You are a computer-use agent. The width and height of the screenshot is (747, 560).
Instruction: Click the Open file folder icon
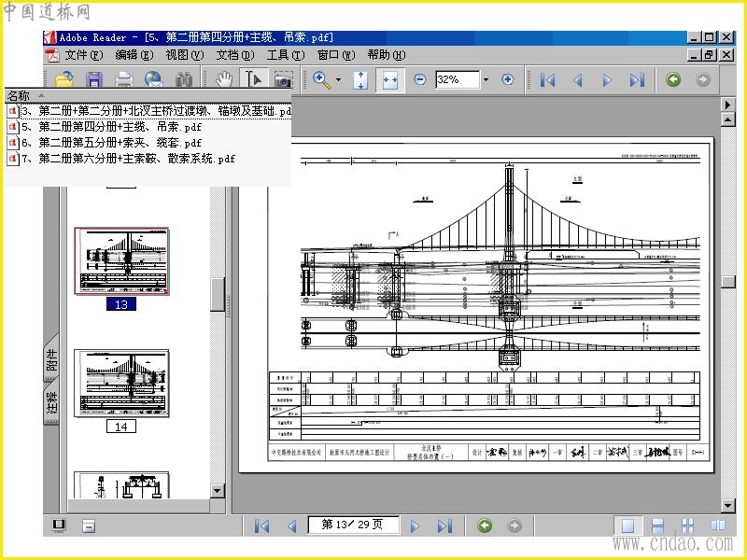[64, 79]
